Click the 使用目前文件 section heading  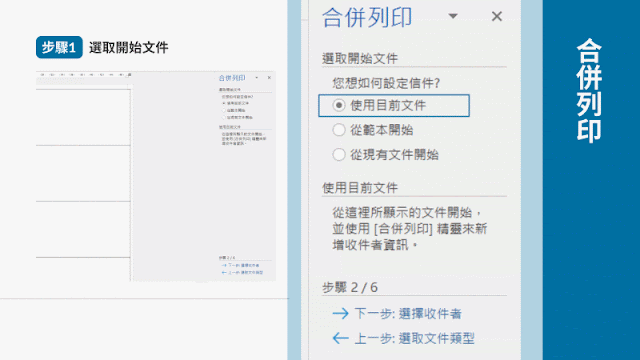(360, 188)
